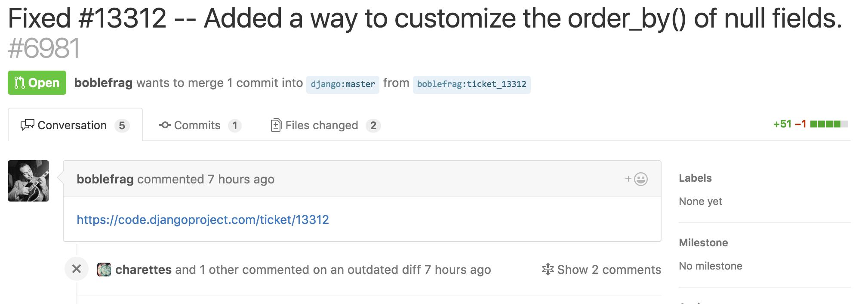868x304 pixels.
Task: Expand the Milestone section in the sidebar
Action: (703, 242)
